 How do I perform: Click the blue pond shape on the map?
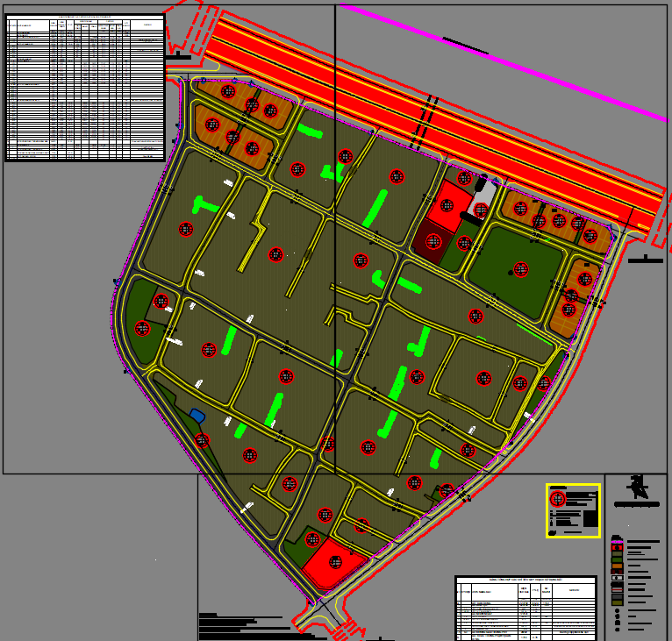[x=197, y=416]
